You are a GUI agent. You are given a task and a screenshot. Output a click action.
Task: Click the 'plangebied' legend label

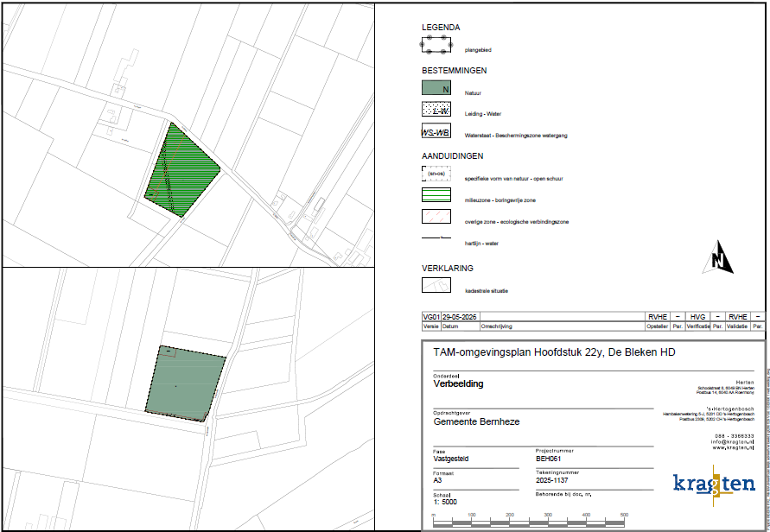point(478,50)
